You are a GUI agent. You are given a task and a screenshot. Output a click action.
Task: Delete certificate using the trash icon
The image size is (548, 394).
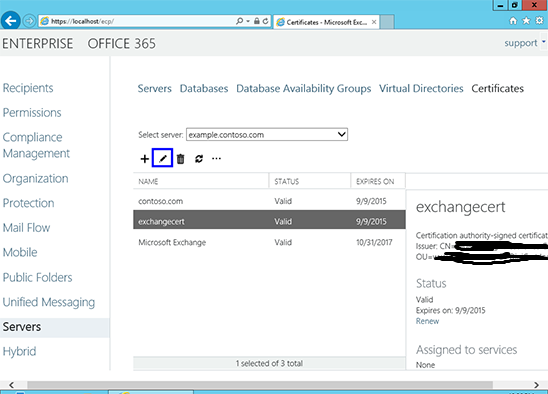(x=180, y=159)
